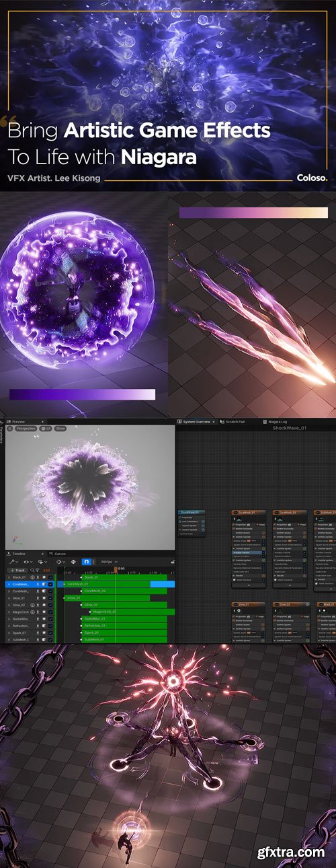Toggle the Glow_02 track enabled checkbox

coord(50,604)
